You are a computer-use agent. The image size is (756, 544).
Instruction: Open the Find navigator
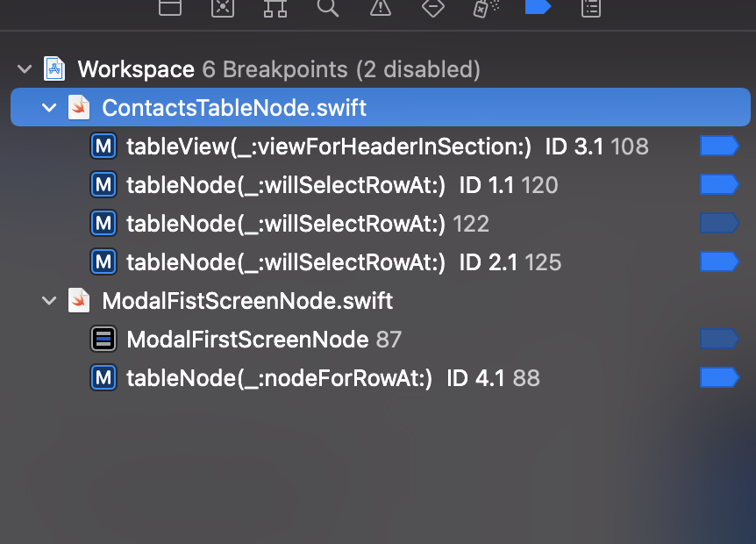point(327,10)
